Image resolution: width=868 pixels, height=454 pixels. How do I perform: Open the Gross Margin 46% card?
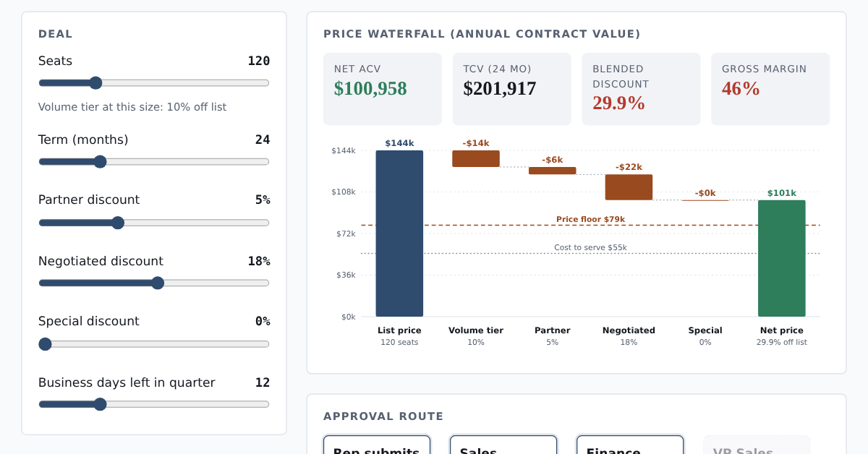click(770, 89)
